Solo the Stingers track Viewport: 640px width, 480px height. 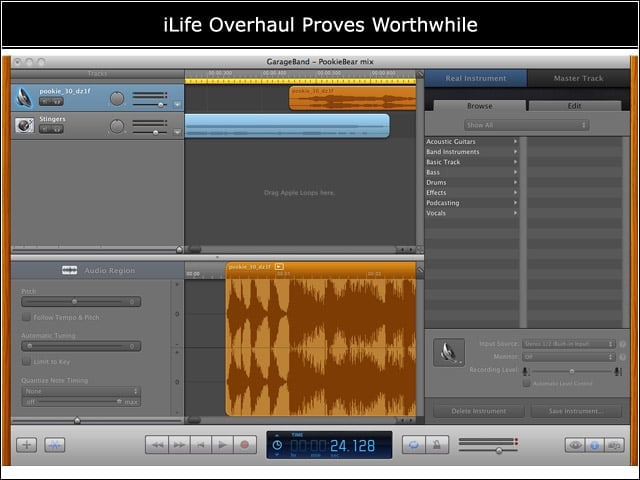pos(57,129)
